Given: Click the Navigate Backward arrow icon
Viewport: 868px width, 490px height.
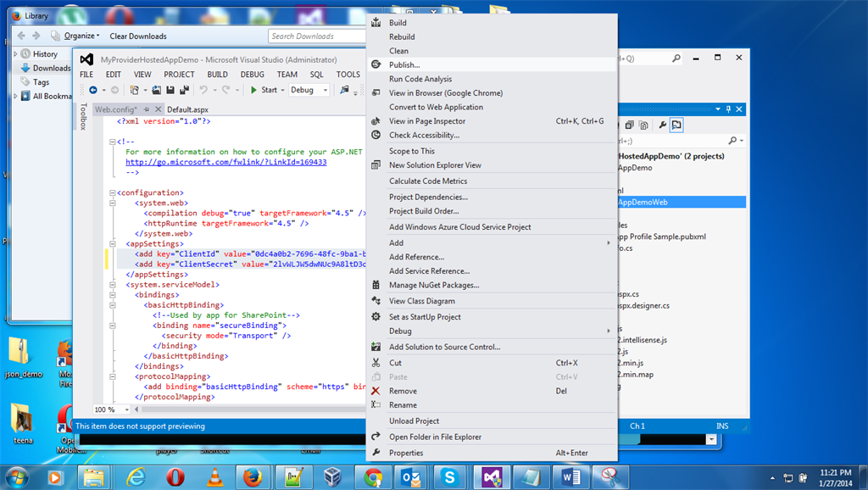Looking at the screenshot, I should point(92,90).
